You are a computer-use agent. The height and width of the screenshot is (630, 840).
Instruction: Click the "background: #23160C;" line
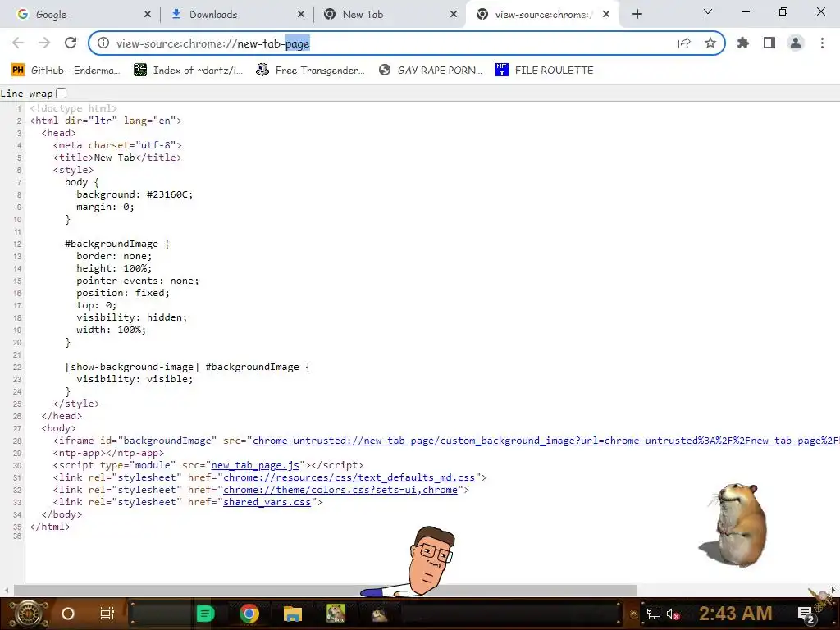tap(135, 194)
